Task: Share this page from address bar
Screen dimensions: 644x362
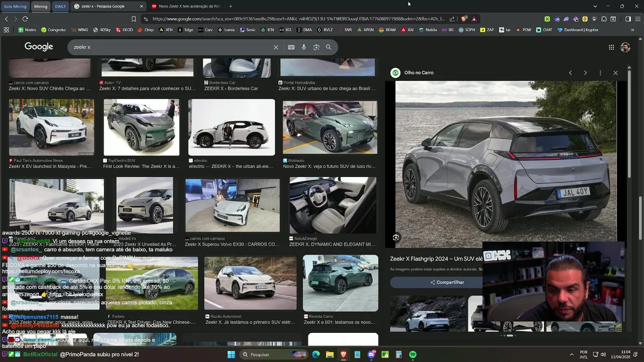Action: [x=452, y=19]
